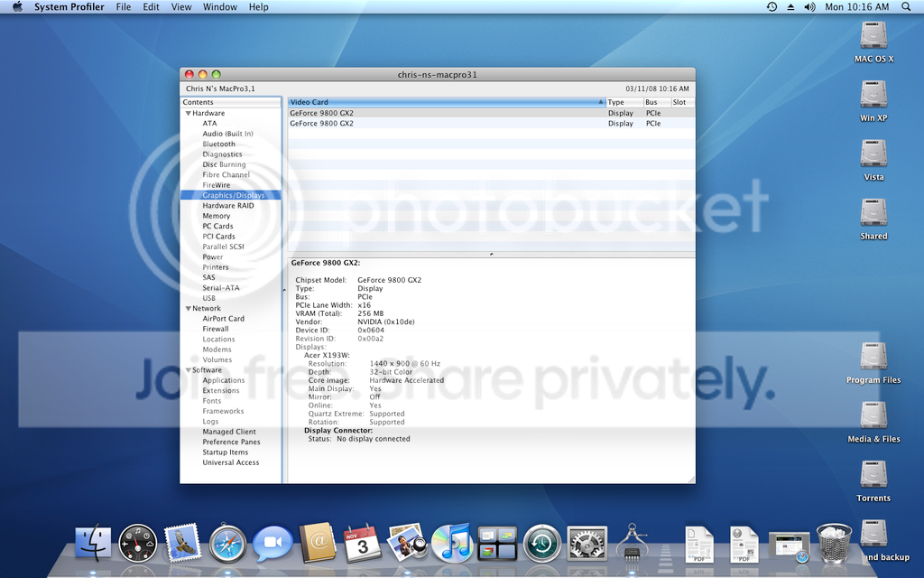This screenshot has height=578, width=924.
Task: Select the second GeForce 9800 GX2 row
Action: [491, 123]
